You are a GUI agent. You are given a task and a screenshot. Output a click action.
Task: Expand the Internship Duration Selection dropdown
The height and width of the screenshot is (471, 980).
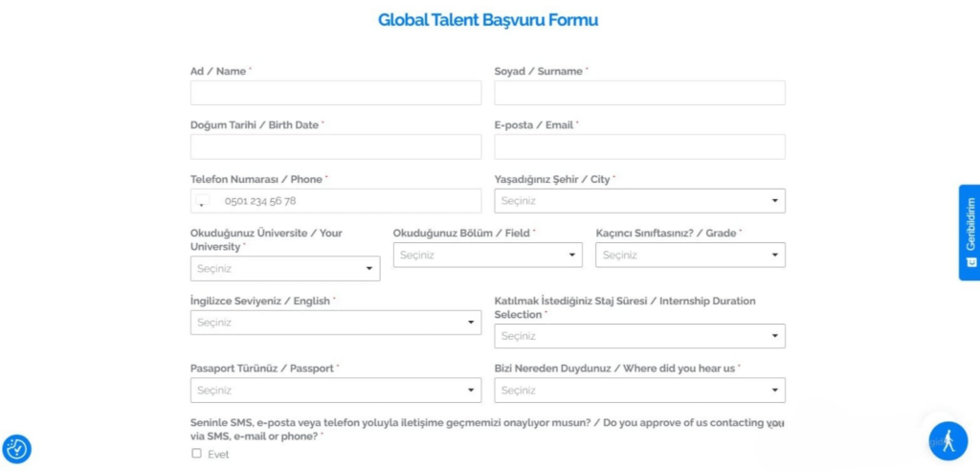[x=639, y=336]
